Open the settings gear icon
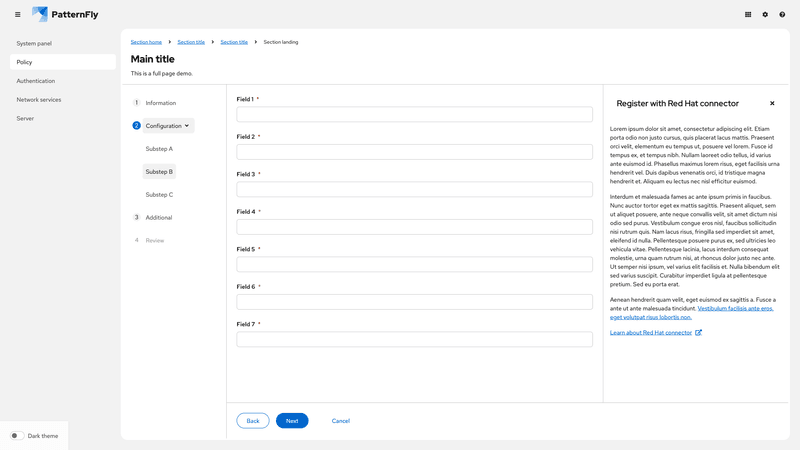This screenshot has width=800, height=450. click(765, 15)
